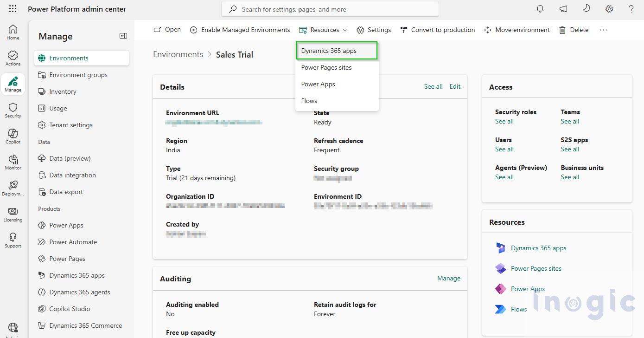The width and height of the screenshot is (644, 338).
Task: Open Copilot Studio in sidebar
Action: 82,309
